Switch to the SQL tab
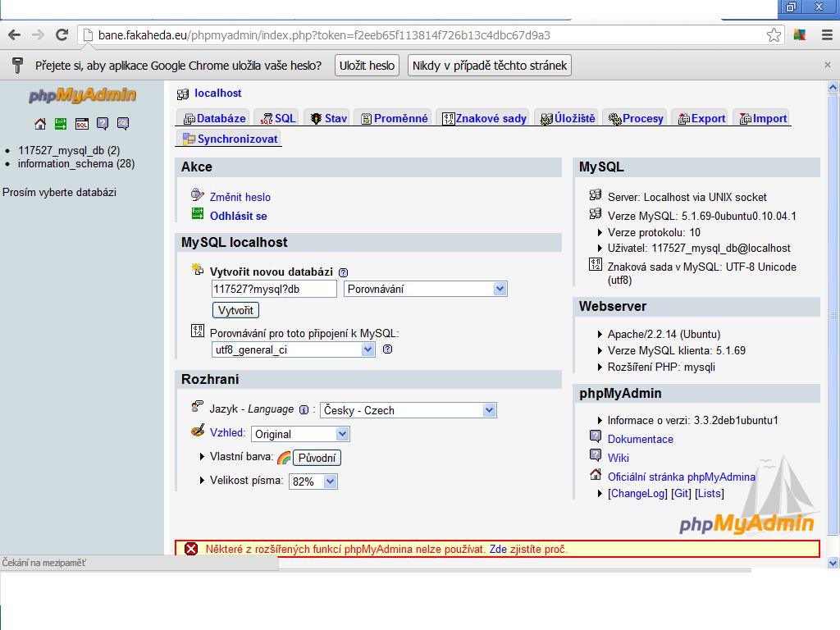840x630 pixels. point(277,118)
